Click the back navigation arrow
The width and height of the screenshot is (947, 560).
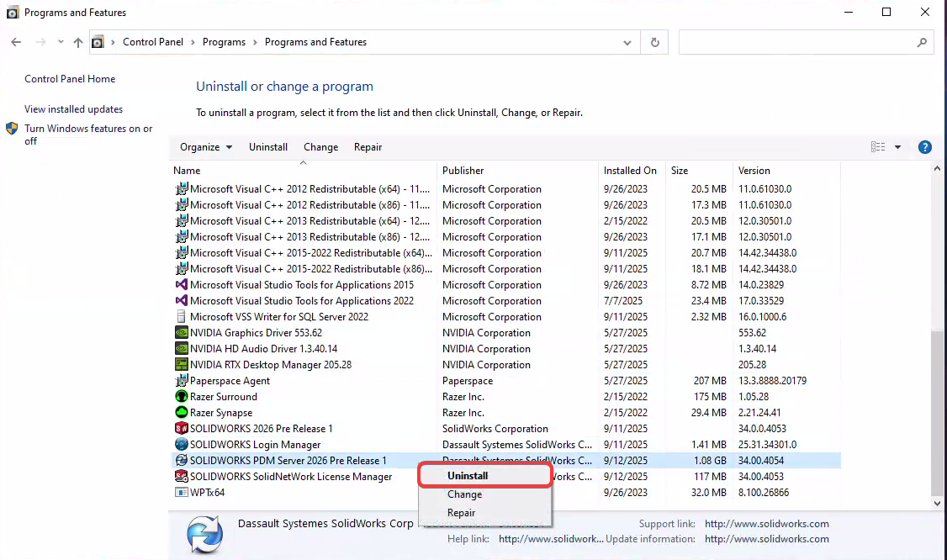point(16,41)
